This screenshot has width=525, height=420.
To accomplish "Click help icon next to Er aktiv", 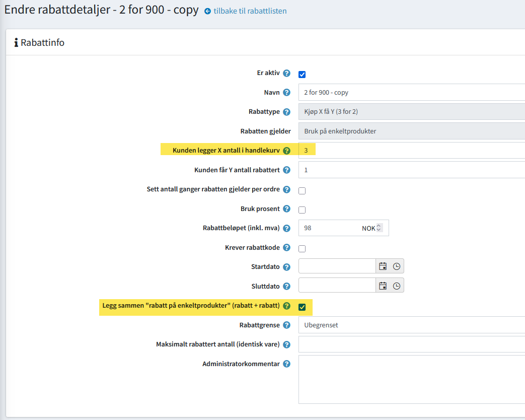I will pyautogui.click(x=286, y=74).
